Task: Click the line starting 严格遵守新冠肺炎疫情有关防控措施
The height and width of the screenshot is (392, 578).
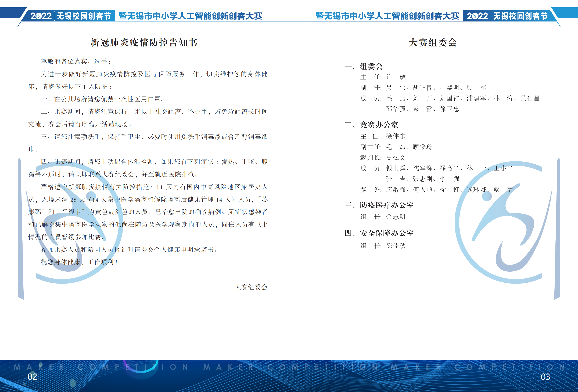Action: (x=154, y=187)
